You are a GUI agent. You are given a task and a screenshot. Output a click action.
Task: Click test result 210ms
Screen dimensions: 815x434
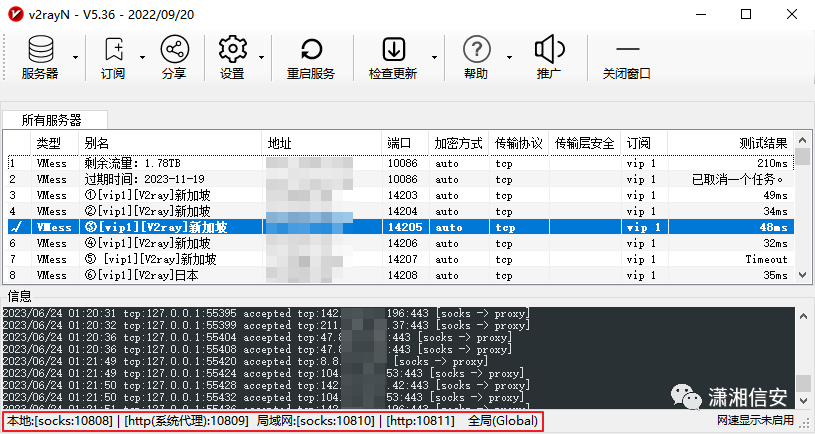tap(772, 163)
